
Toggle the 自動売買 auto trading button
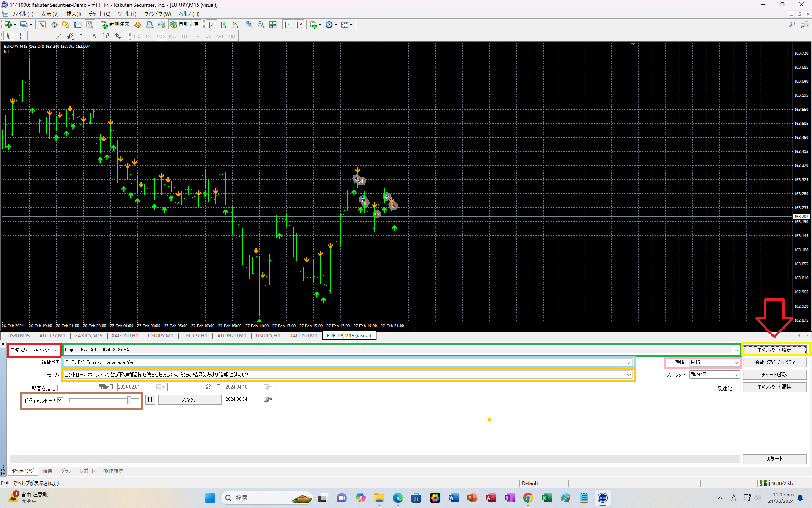tap(185, 25)
